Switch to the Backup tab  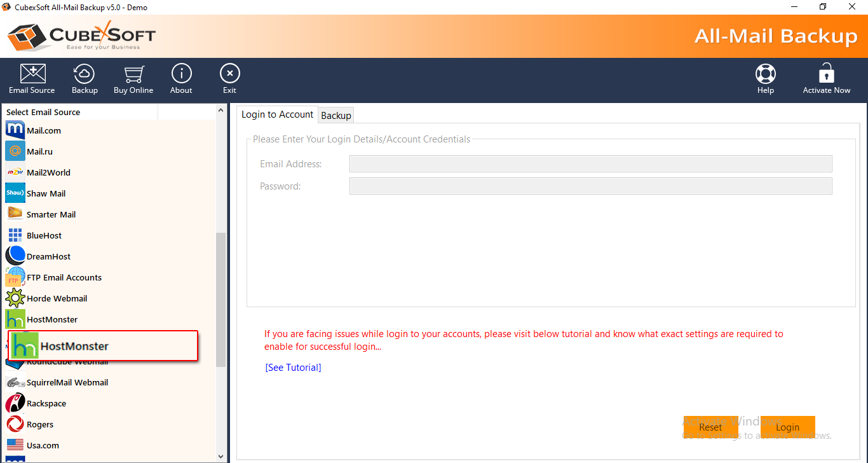click(336, 115)
